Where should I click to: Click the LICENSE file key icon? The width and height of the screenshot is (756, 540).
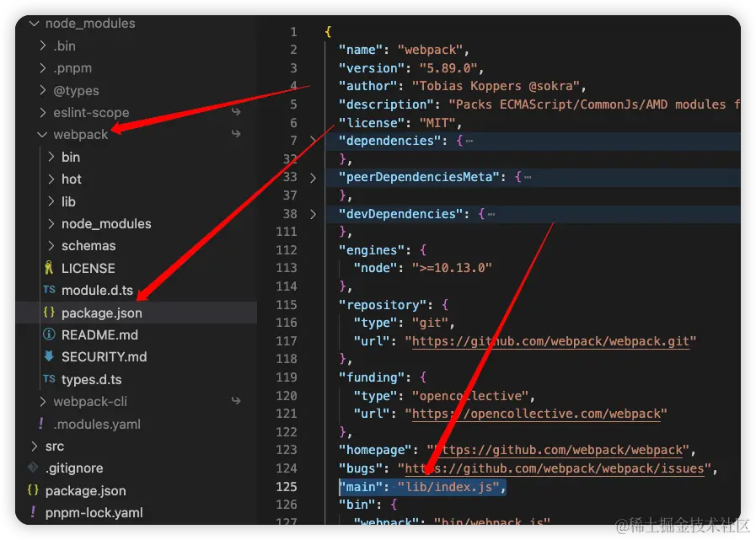(x=49, y=268)
